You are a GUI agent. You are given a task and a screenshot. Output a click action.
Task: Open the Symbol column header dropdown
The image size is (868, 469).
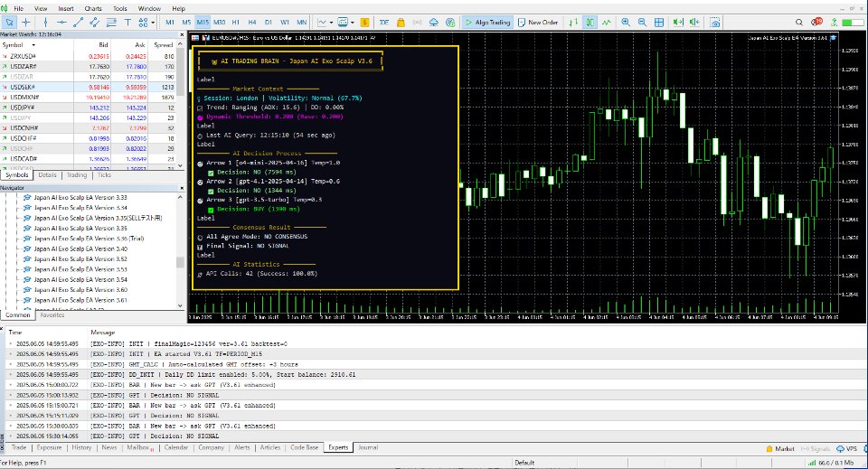point(33,45)
